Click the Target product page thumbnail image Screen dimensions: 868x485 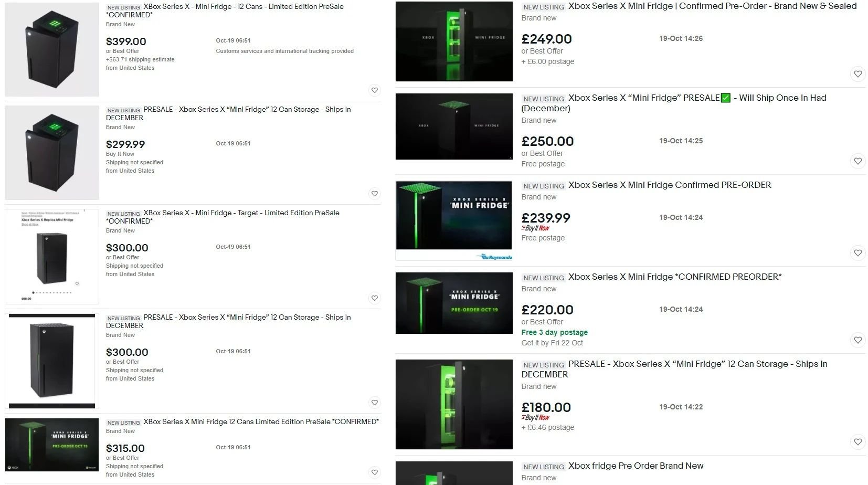[x=52, y=257]
